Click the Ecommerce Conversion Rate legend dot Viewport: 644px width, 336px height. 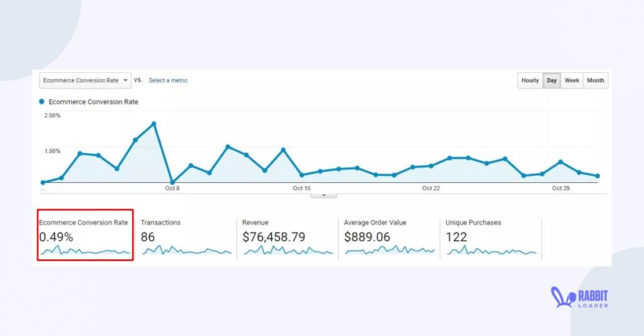42,101
